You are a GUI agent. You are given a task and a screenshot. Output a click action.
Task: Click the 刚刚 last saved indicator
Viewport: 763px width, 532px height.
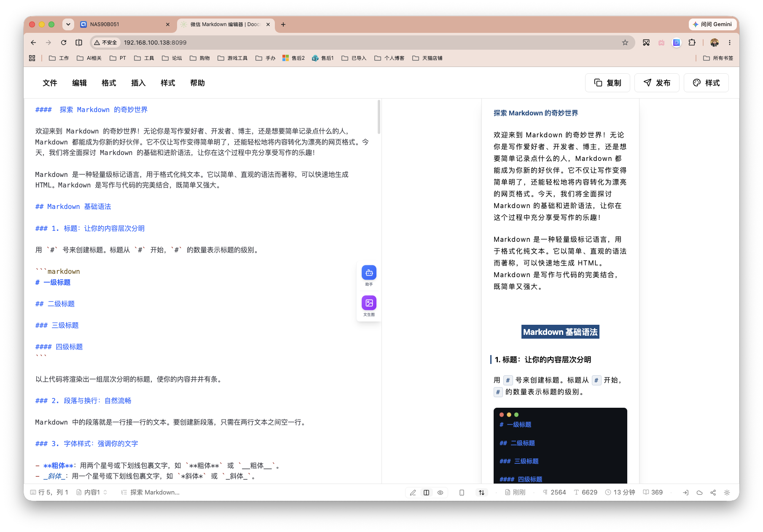[x=515, y=492]
